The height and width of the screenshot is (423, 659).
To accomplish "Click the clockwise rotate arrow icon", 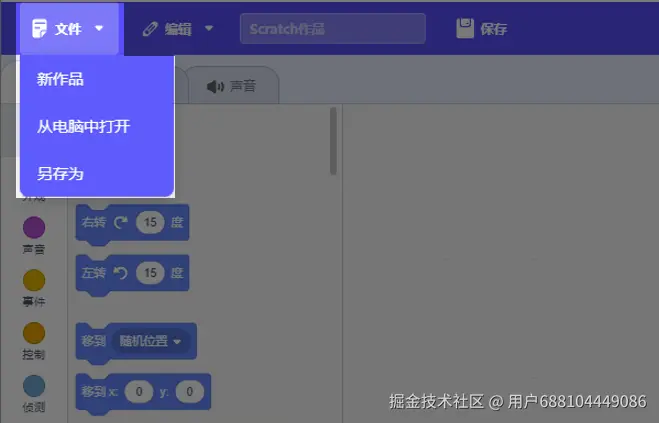I will click(121, 222).
